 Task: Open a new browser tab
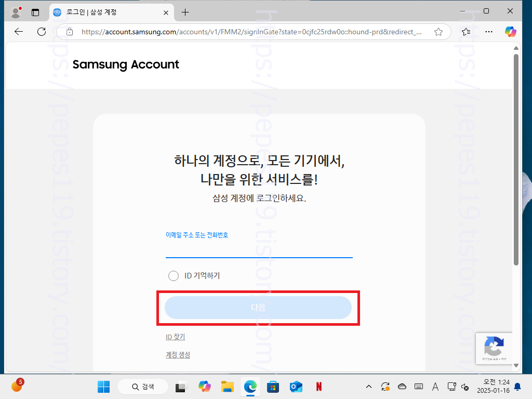click(x=185, y=12)
